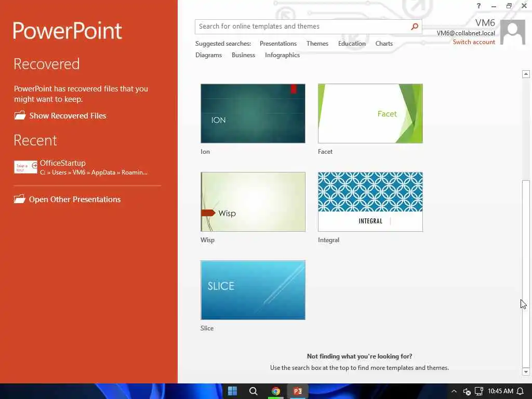Click the scrollbar down arrow
The image size is (532, 399).
point(526,372)
